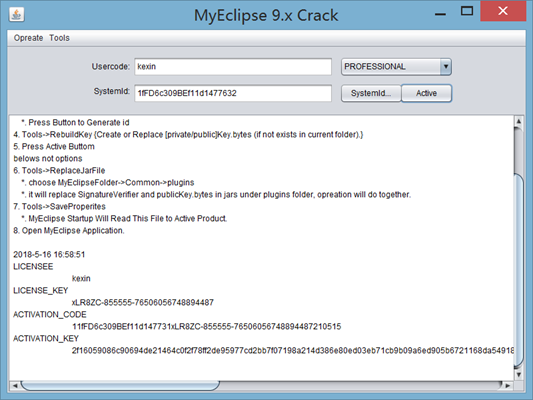
Task: Click the Usercode: label
Action: click(x=110, y=66)
